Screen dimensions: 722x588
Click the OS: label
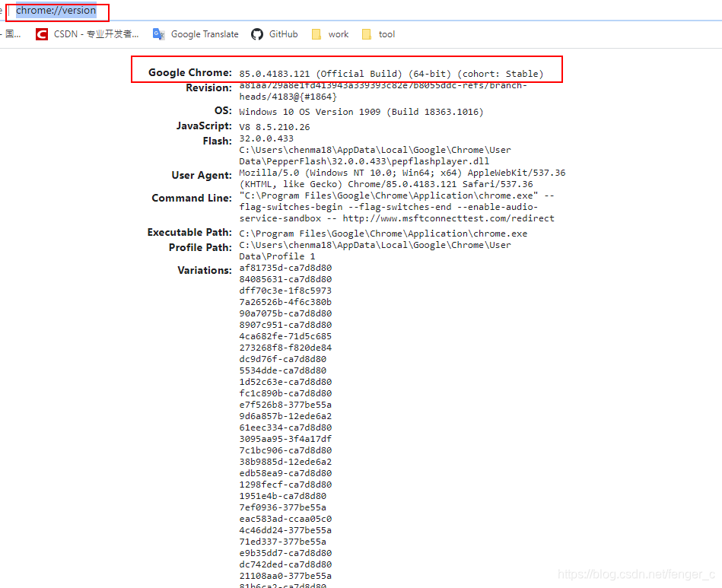coord(223,110)
